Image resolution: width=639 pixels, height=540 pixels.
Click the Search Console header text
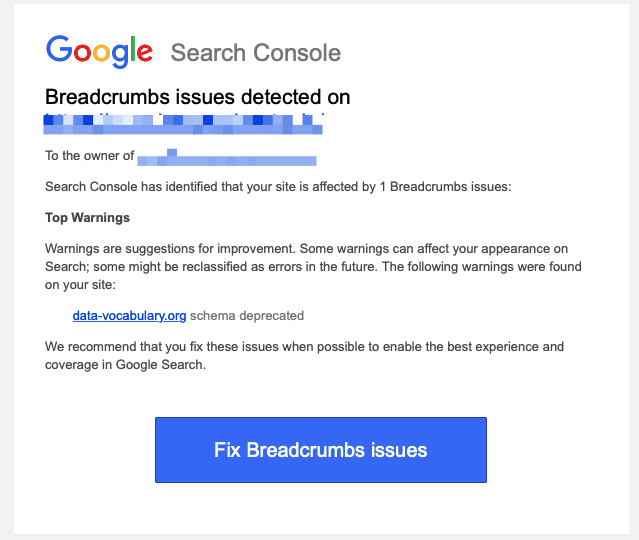255,53
